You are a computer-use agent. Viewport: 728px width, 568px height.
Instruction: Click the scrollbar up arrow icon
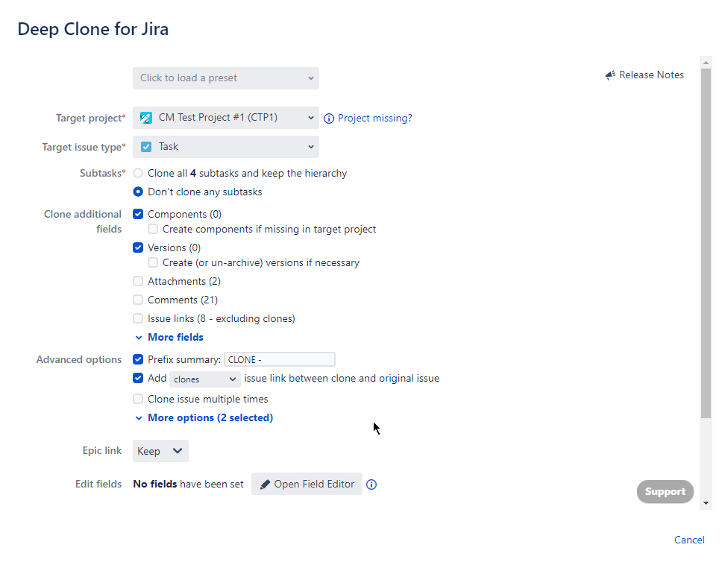click(x=705, y=63)
